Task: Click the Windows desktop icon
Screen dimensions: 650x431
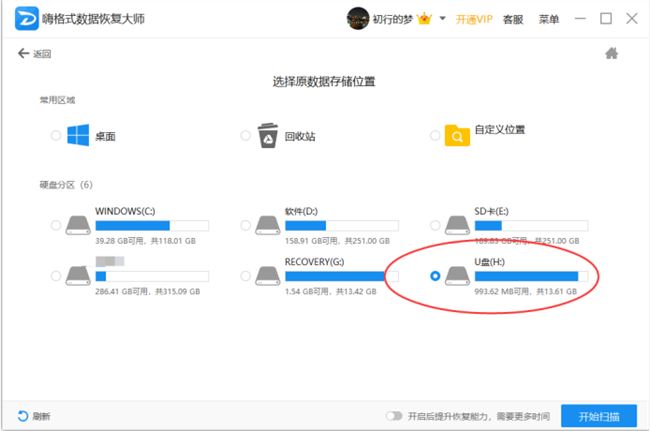Action: coord(78,135)
